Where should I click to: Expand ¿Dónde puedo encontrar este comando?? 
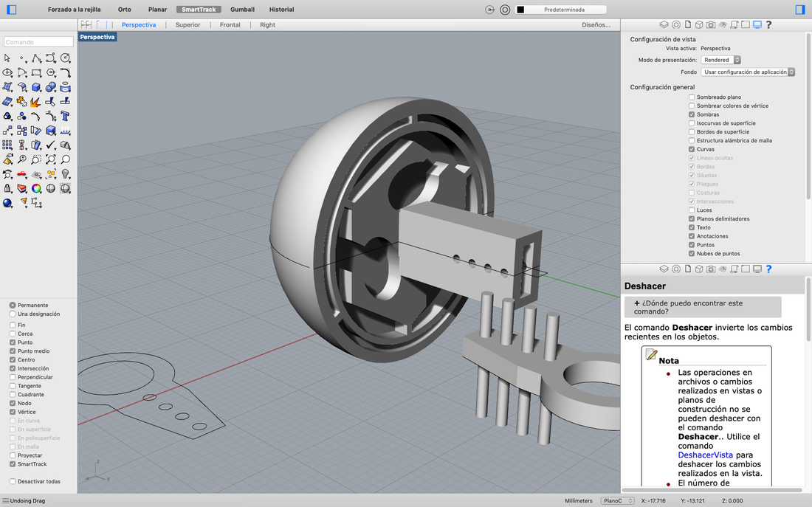click(x=703, y=307)
